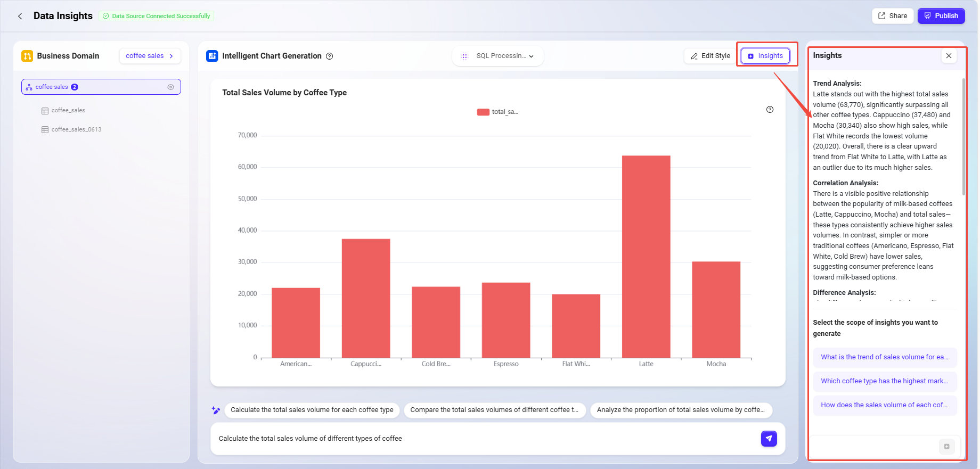
Task: Expand the coffee sales domain selector
Action: (x=150, y=56)
